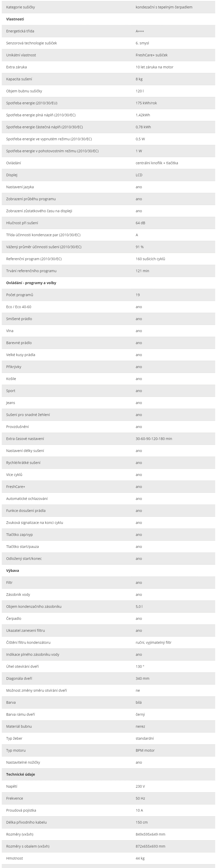
Task: Click the Výbava section heading
Action: point(12,571)
